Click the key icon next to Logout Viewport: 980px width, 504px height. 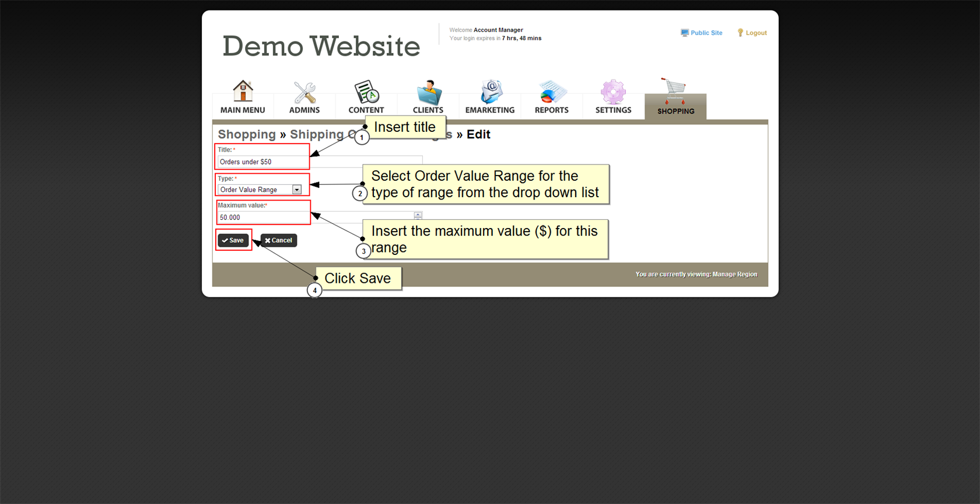coord(740,33)
